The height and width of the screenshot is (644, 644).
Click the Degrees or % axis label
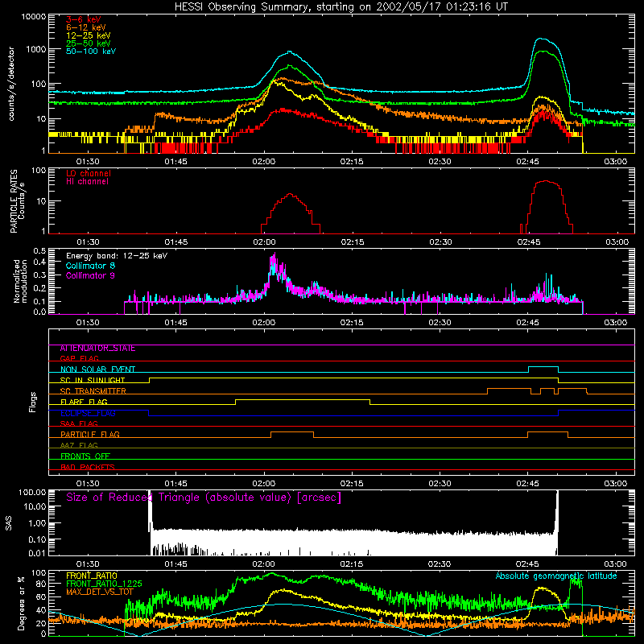[21, 603]
